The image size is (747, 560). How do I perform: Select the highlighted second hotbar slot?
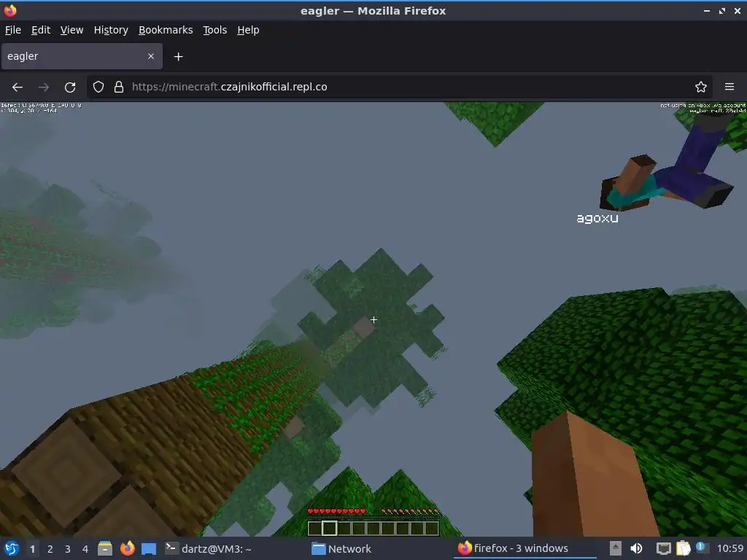pyautogui.click(x=329, y=528)
